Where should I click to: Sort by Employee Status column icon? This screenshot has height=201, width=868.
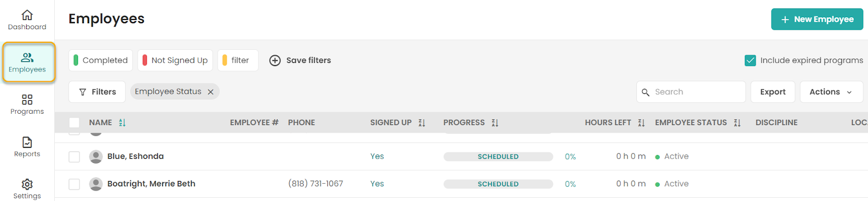tap(737, 123)
